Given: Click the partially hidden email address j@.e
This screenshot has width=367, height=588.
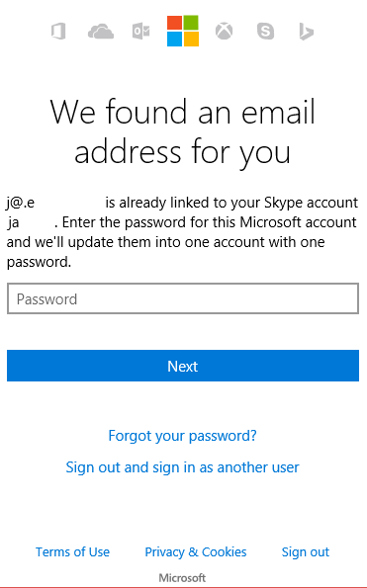Looking at the screenshot, I should click(20, 203).
